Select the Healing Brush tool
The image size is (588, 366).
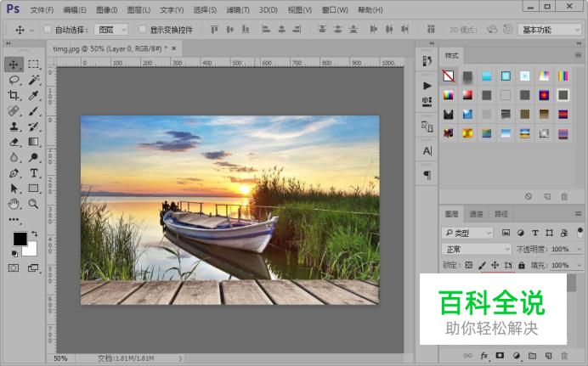click(14, 111)
